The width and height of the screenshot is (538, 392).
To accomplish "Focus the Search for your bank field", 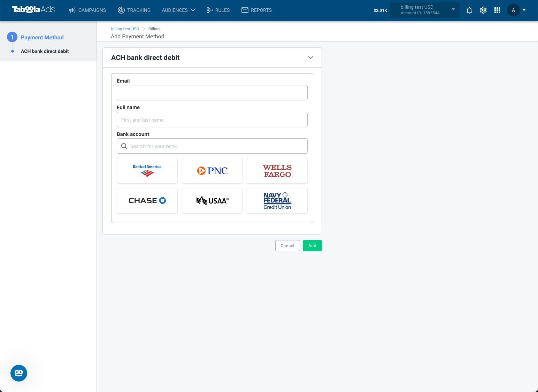I will coord(212,146).
